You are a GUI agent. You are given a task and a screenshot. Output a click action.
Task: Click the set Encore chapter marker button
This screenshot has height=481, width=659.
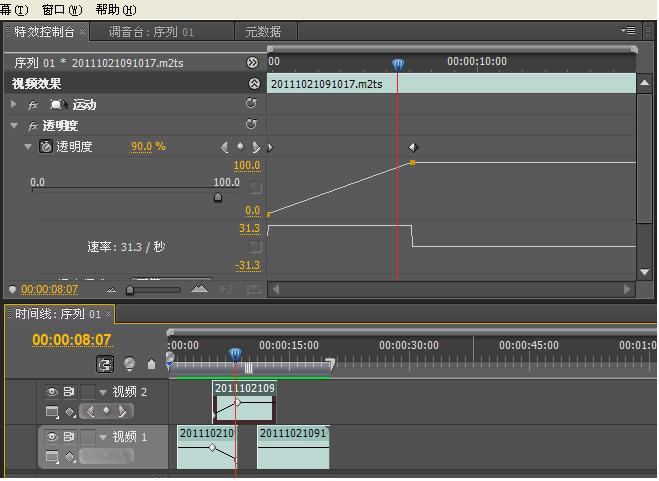pyautogui.click(x=129, y=364)
